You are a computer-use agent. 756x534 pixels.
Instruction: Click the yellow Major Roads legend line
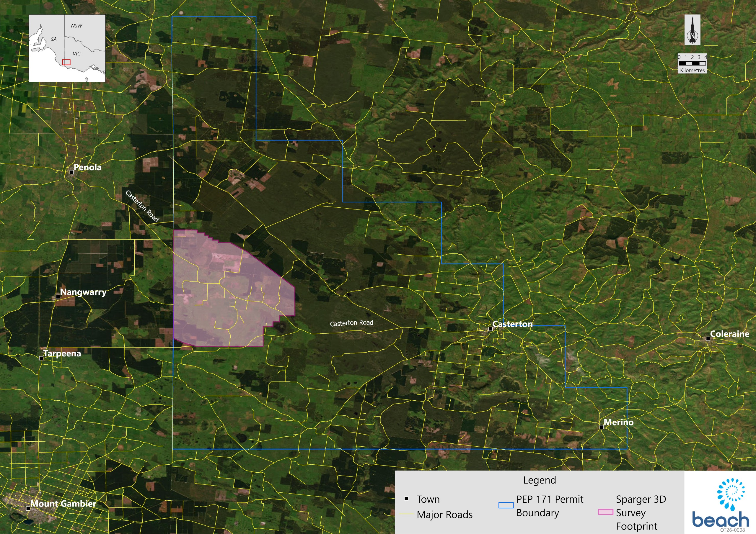(x=406, y=514)
